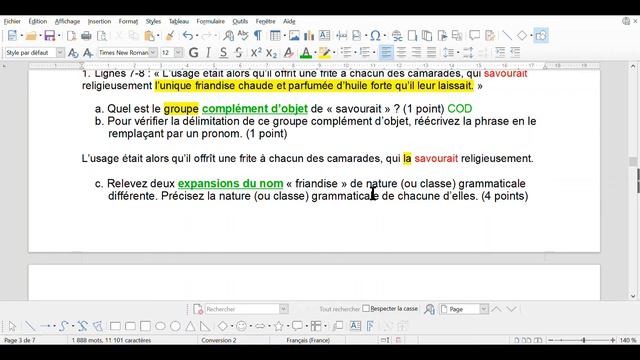Clear direct formatting icon
The height and width of the screenshot is (360, 640).
[288, 53]
